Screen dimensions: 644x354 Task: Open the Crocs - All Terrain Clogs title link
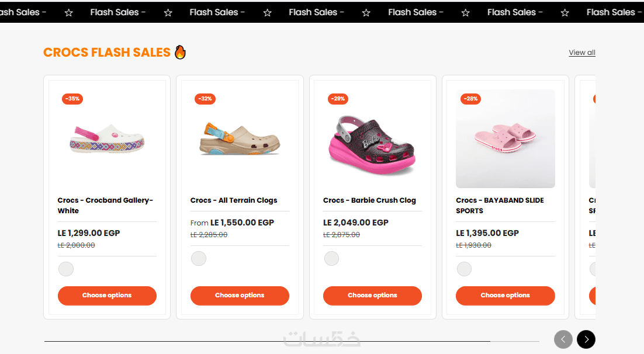[x=234, y=200]
